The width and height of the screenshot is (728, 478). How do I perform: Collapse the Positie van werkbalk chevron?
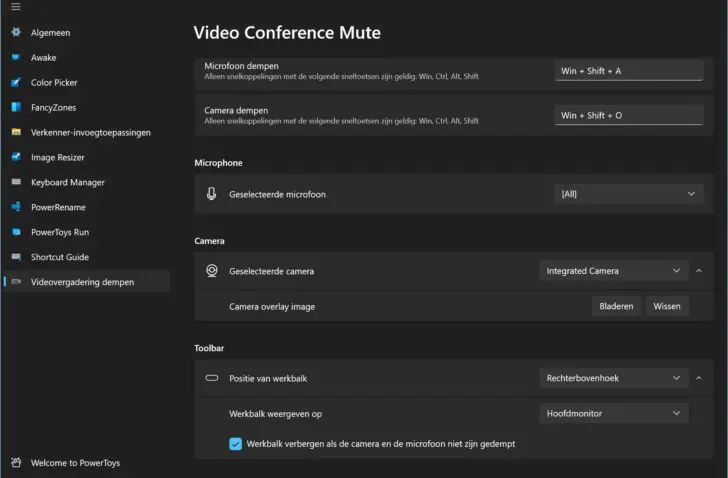pos(699,378)
